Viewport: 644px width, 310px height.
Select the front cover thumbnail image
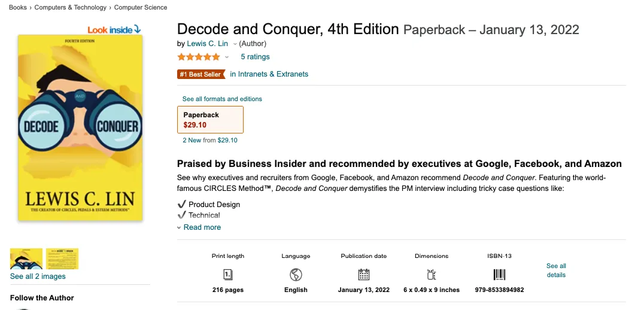pyautogui.click(x=26, y=259)
